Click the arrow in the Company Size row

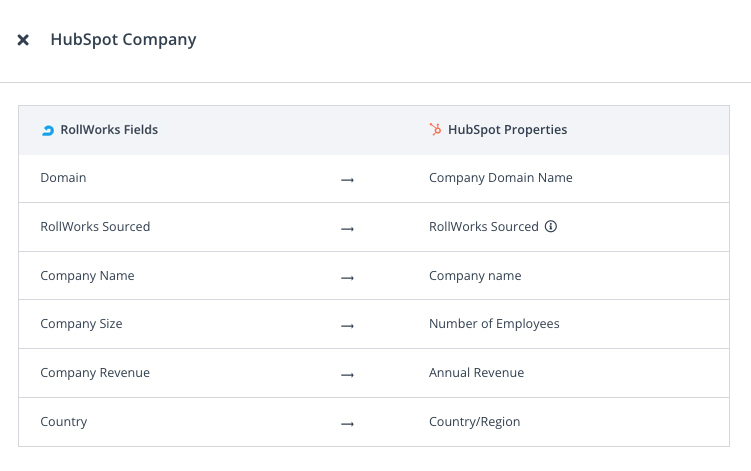tap(347, 325)
